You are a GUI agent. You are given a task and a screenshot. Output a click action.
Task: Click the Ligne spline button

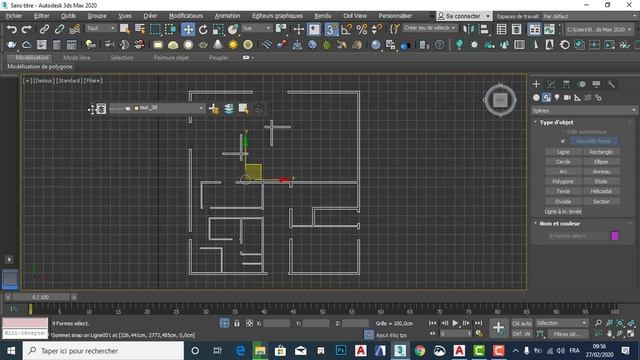(563, 152)
